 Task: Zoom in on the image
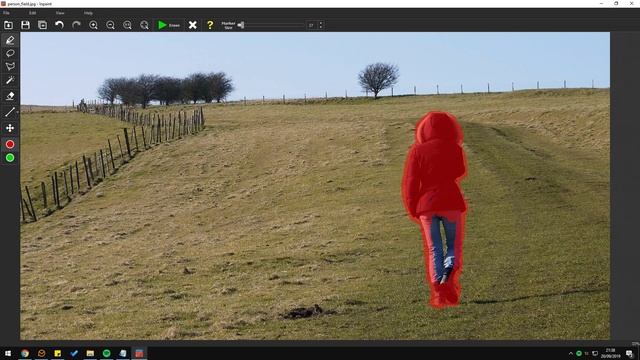click(x=93, y=25)
